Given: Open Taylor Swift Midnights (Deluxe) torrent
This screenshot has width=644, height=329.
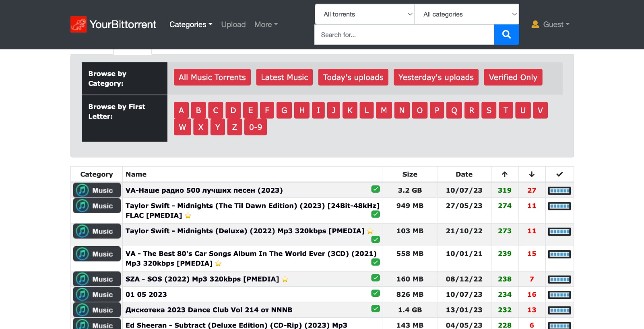Looking at the screenshot, I should 245,231.
